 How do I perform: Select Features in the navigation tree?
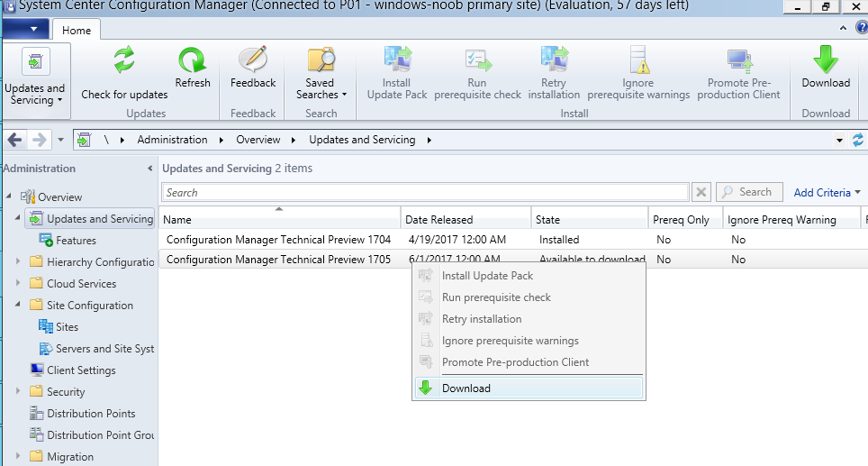click(76, 241)
